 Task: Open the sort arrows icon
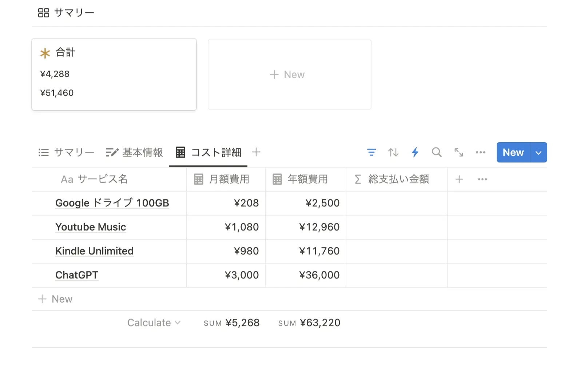click(393, 152)
